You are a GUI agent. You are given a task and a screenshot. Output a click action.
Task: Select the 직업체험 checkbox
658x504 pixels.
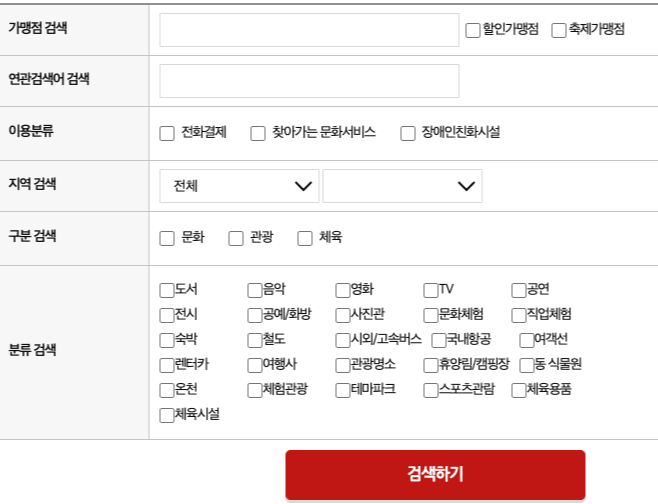pyautogui.click(x=519, y=316)
